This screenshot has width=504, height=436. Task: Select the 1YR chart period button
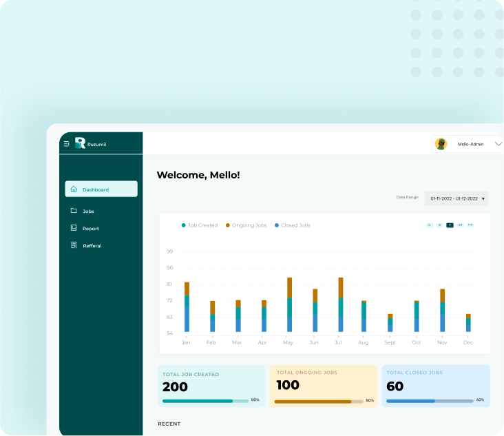tap(470, 225)
